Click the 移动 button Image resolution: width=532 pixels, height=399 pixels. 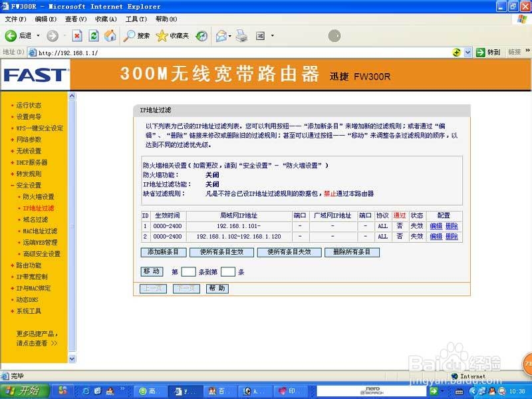(152, 271)
